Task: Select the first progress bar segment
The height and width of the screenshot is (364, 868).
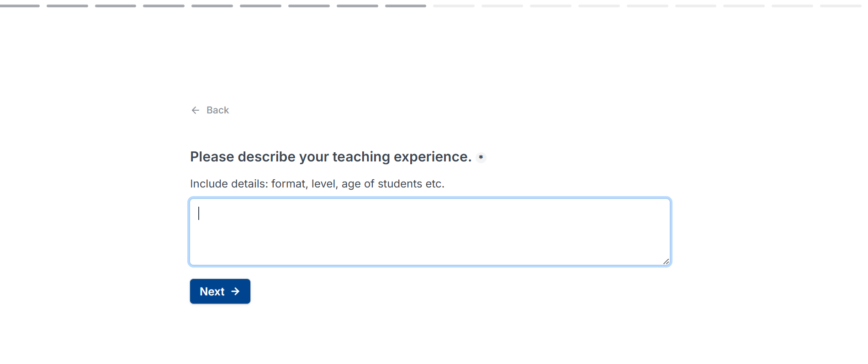Action: point(19,6)
